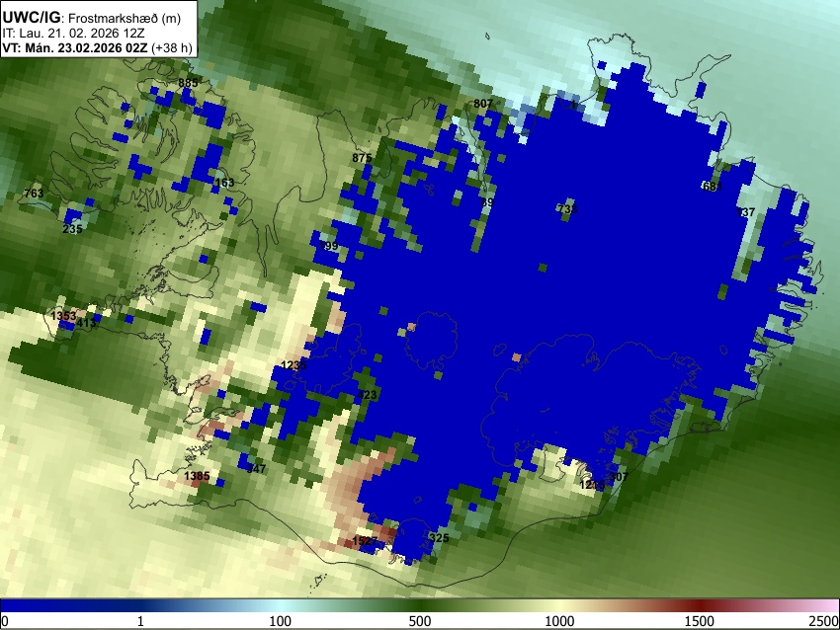Click the map value 1235
840x630 pixels.
(294, 365)
